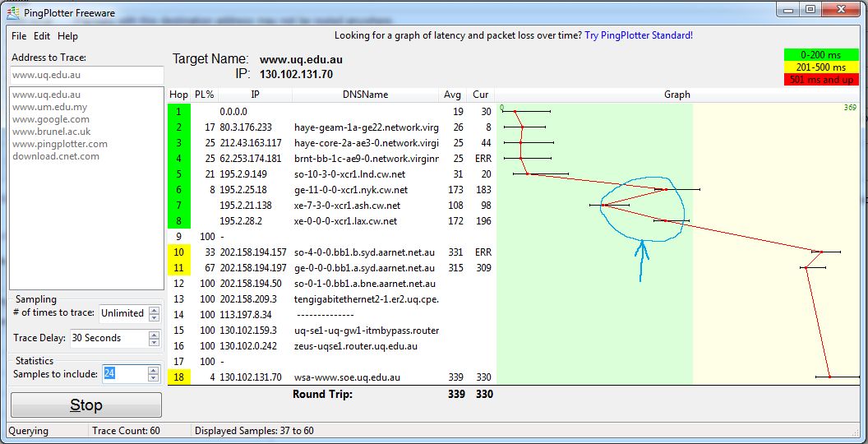This screenshot has height=444, width=868.
Task: Click IP 62.253.174.181 in hop 4
Action: coord(251,159)
